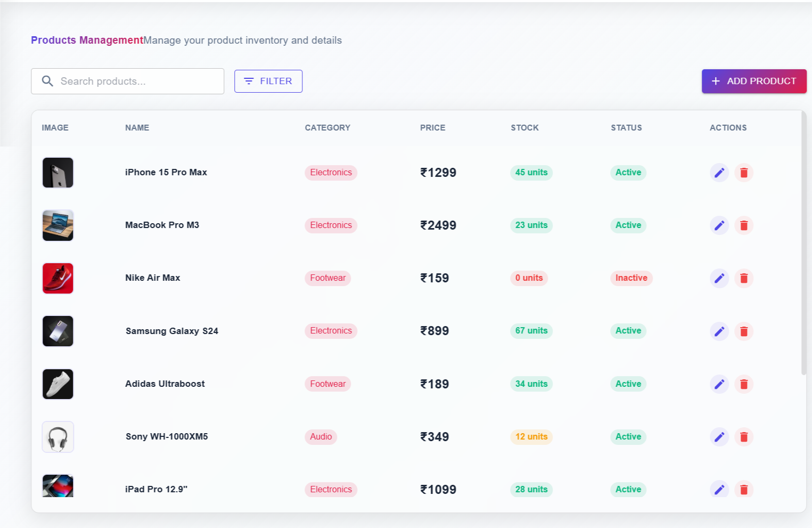This screenshot has height=528, width=812.
Task: Click the Stock column header
Action: [524, 128]
